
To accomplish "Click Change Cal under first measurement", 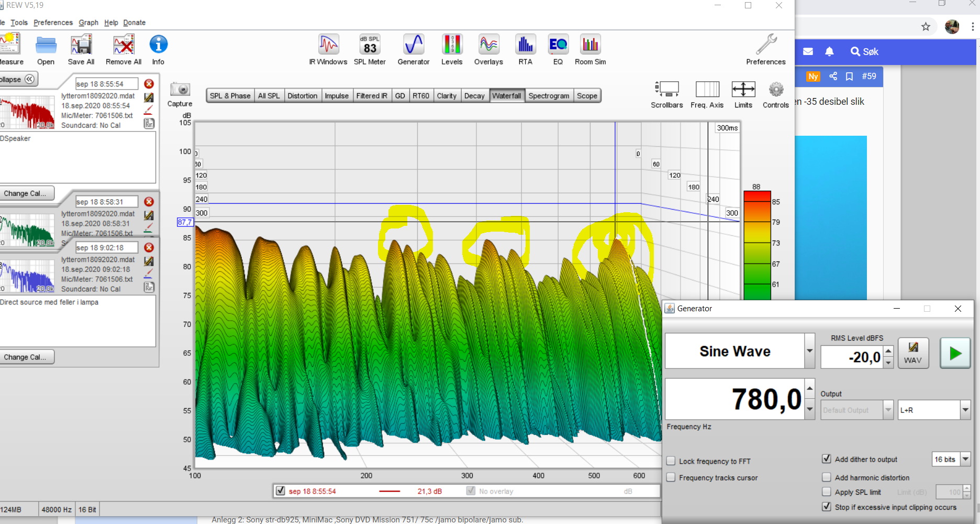I will tap(26, 193).
